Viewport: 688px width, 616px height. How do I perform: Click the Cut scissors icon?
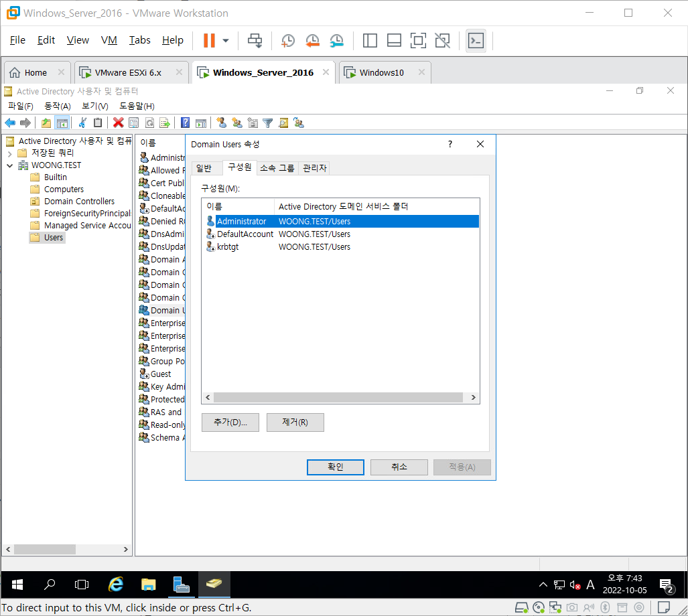(82, 123)
